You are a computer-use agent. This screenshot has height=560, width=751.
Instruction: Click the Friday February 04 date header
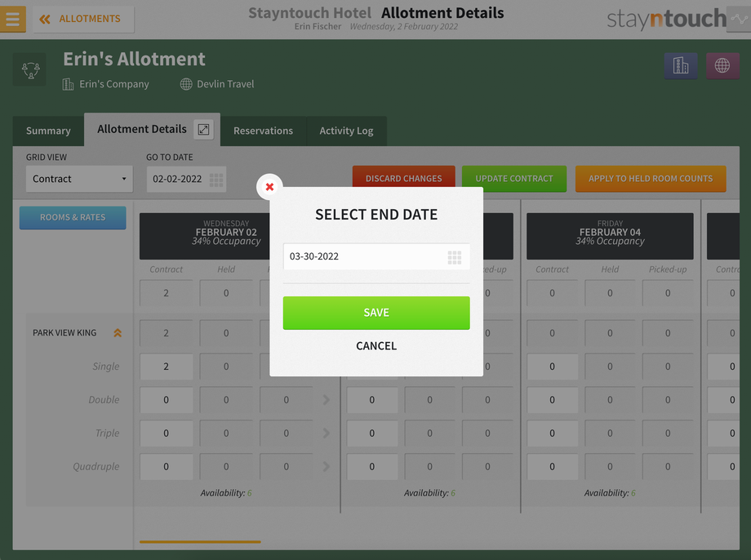tap(610, 236)
